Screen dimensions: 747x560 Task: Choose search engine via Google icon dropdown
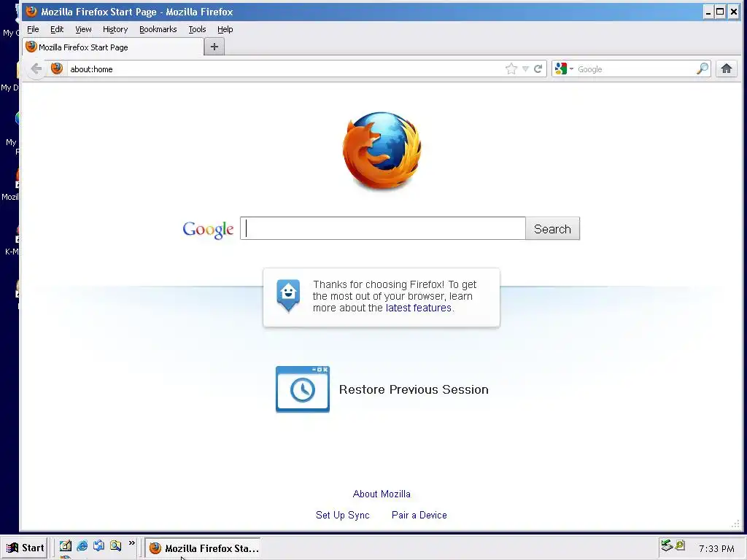564,69
